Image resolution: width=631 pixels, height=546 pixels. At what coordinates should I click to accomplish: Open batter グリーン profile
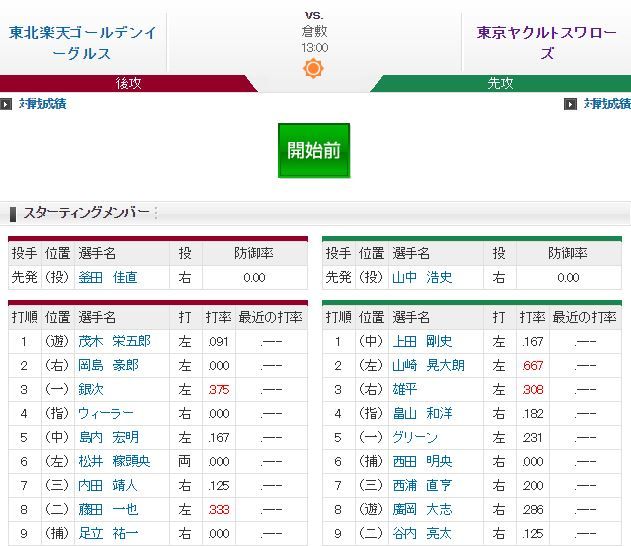(415, 437)
